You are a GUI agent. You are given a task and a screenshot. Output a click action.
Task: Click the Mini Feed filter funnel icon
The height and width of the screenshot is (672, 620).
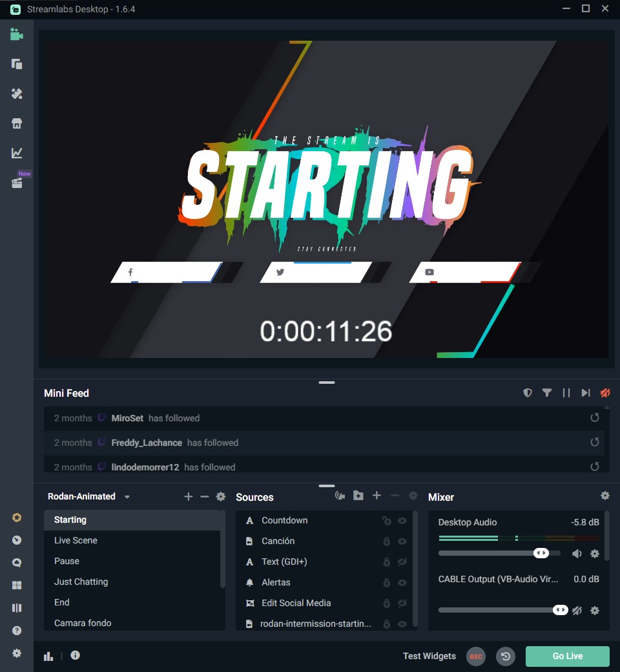547,393
